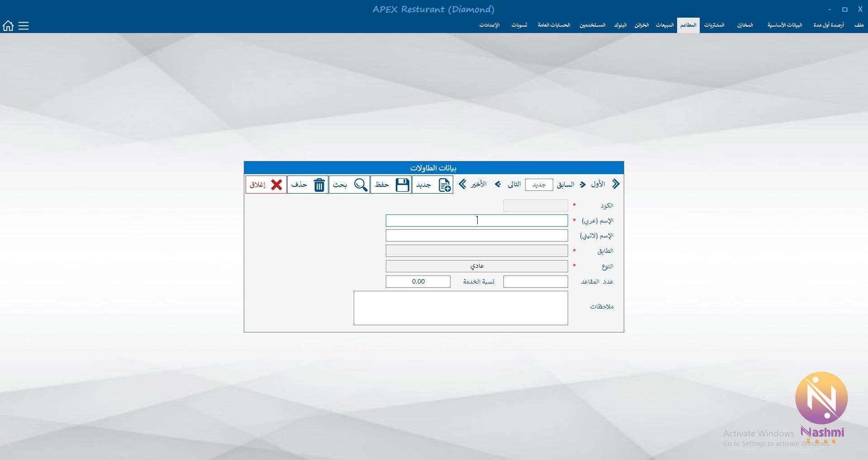Focus the service ratio (نسبة الخدمة) field
868x460 pixels.
coord(418,281)
